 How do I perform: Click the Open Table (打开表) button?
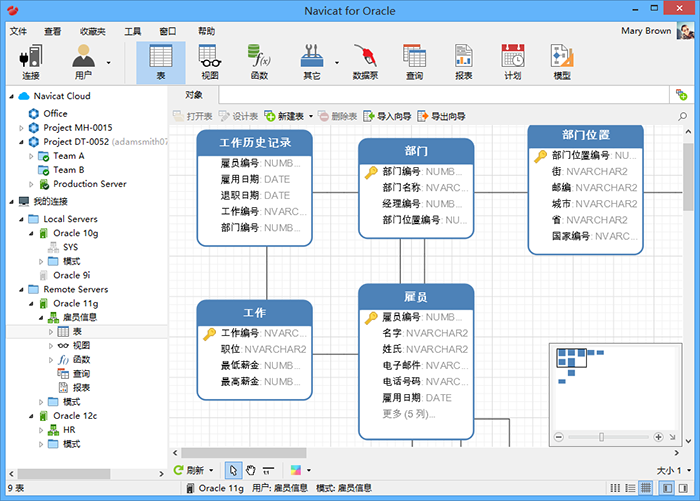point(193,117)
